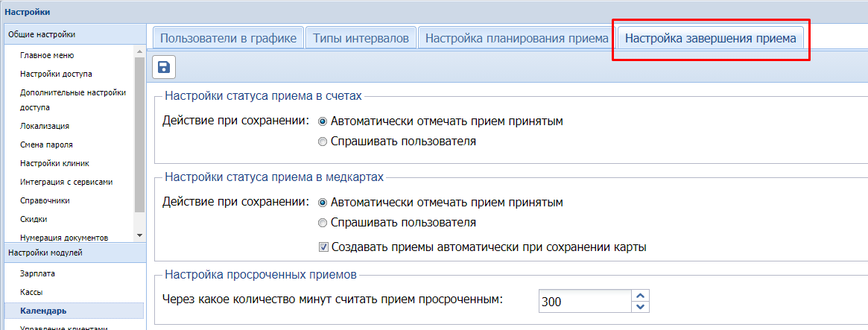Open Кассы module settings
Screen dimensions: 868x330
click(x=31, y=292)
